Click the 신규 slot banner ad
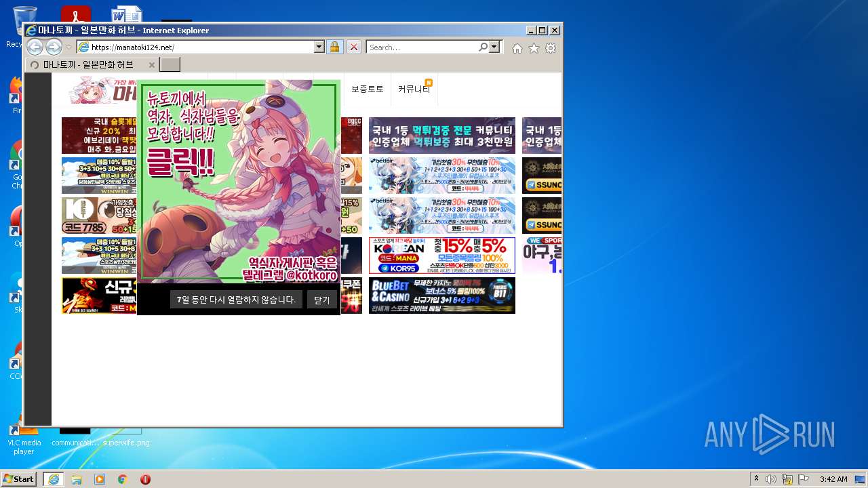The image size is (868, 488). click(x=99, y=296)
